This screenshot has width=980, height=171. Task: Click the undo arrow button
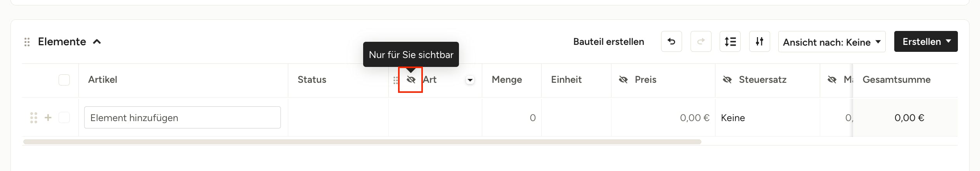coord(671,41)
